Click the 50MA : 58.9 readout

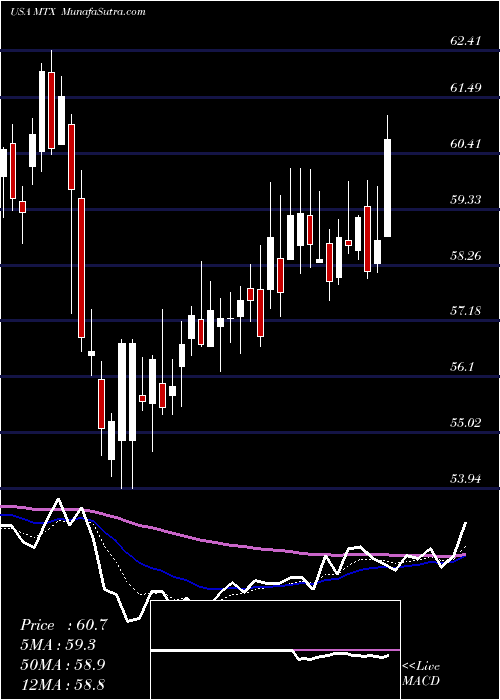[63, 664]
